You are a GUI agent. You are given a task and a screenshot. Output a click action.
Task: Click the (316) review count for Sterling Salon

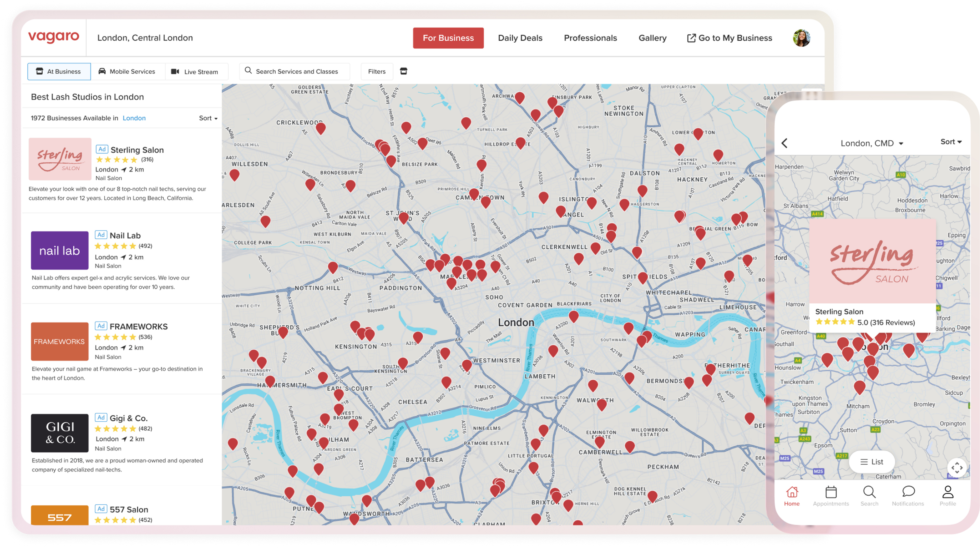coord(147,160)
